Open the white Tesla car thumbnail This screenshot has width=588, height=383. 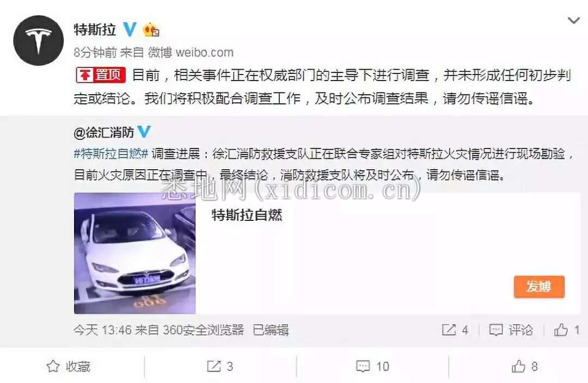(134, 254)
